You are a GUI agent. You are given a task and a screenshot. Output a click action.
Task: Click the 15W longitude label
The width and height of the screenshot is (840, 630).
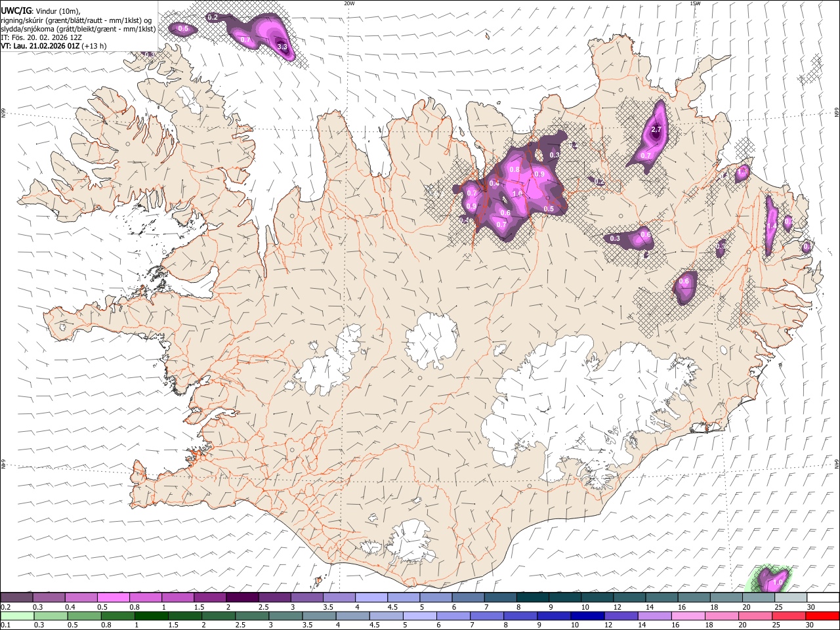pos(695,3)
